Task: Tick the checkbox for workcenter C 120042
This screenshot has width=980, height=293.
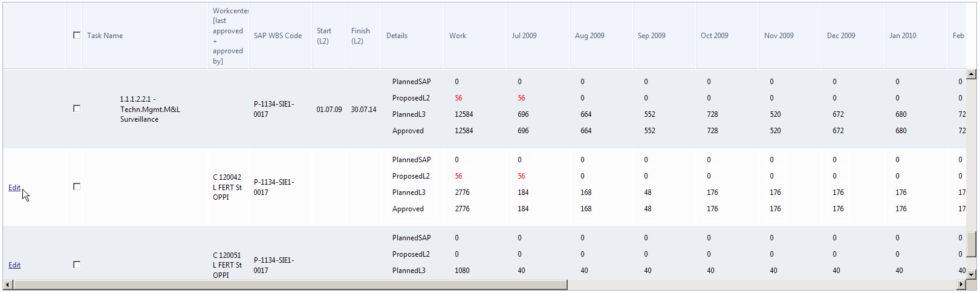Action: click(x=77, y=186)
